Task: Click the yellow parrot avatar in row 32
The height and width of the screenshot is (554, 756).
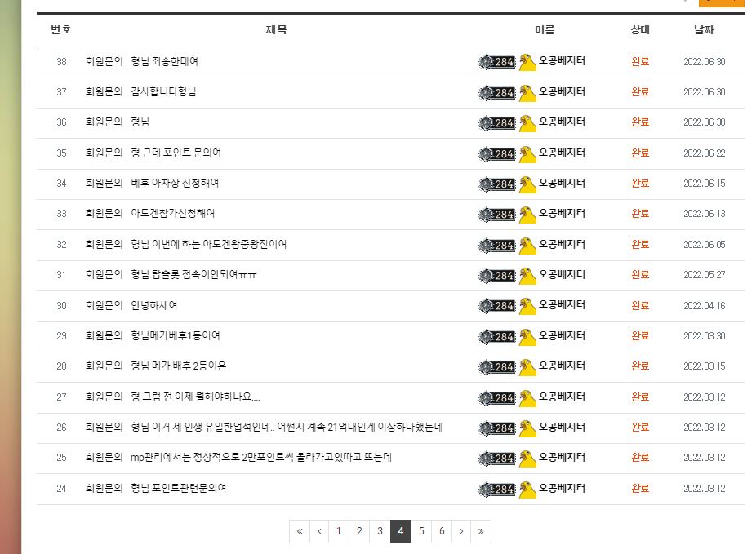Action: 527,246
